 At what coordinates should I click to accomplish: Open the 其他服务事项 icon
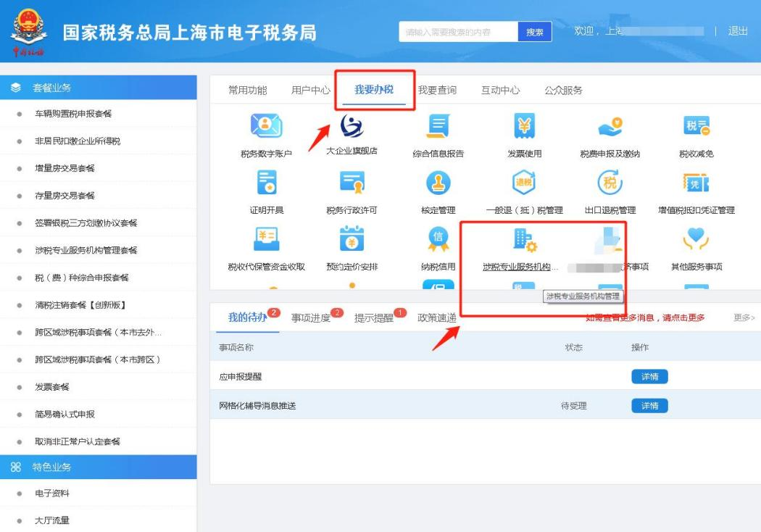(696, 239)
